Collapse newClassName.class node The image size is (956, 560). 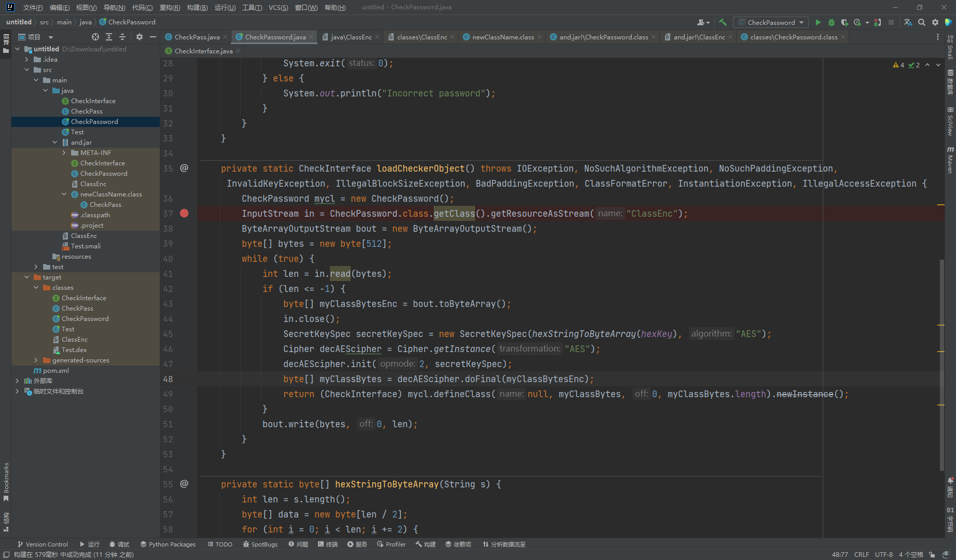pos(64,194)
